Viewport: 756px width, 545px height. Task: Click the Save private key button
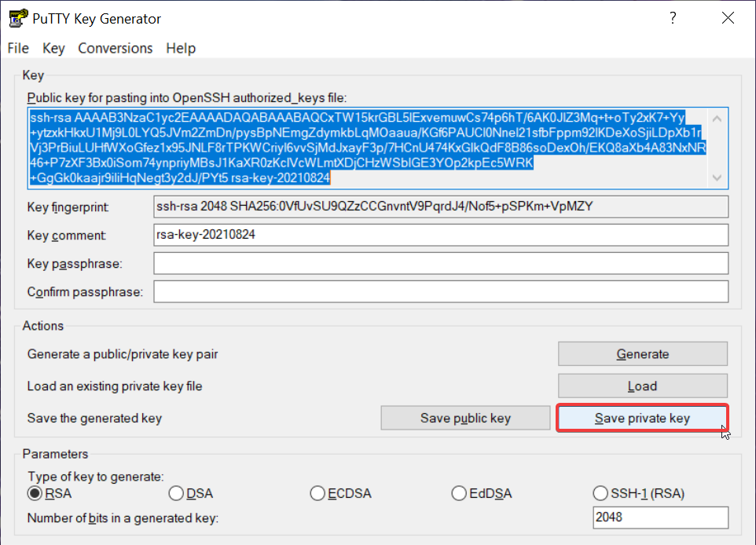(x=642, y=418)
